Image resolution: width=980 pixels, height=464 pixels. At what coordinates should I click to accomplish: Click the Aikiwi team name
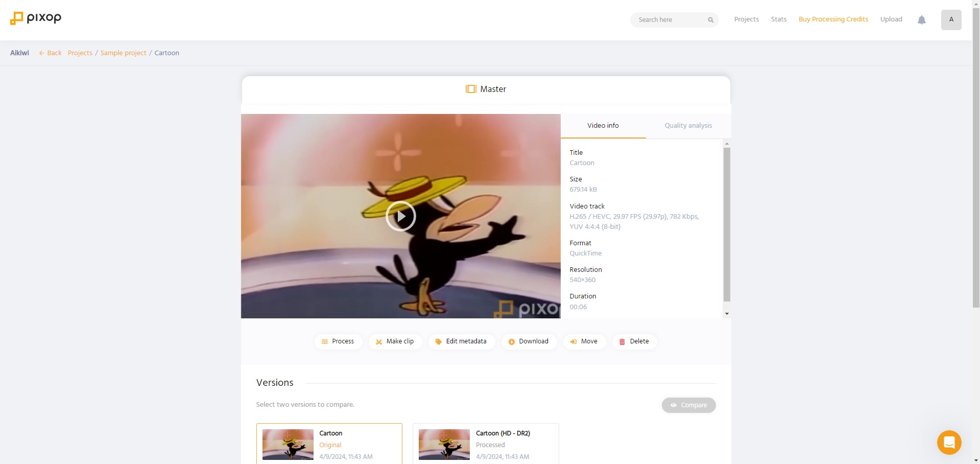(19, 53)
